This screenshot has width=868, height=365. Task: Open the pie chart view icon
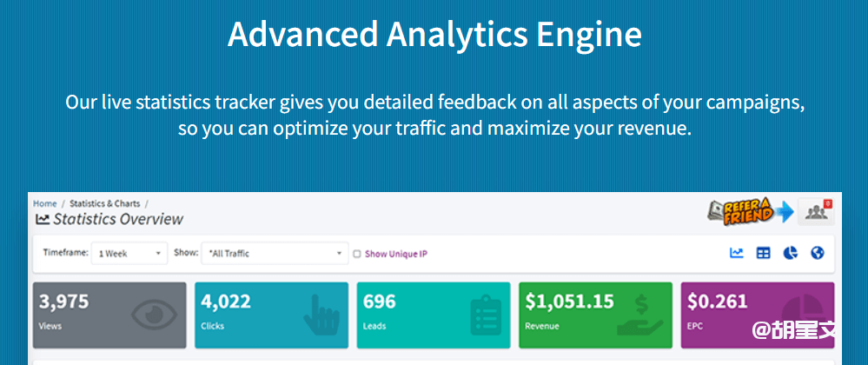(790, 253)
